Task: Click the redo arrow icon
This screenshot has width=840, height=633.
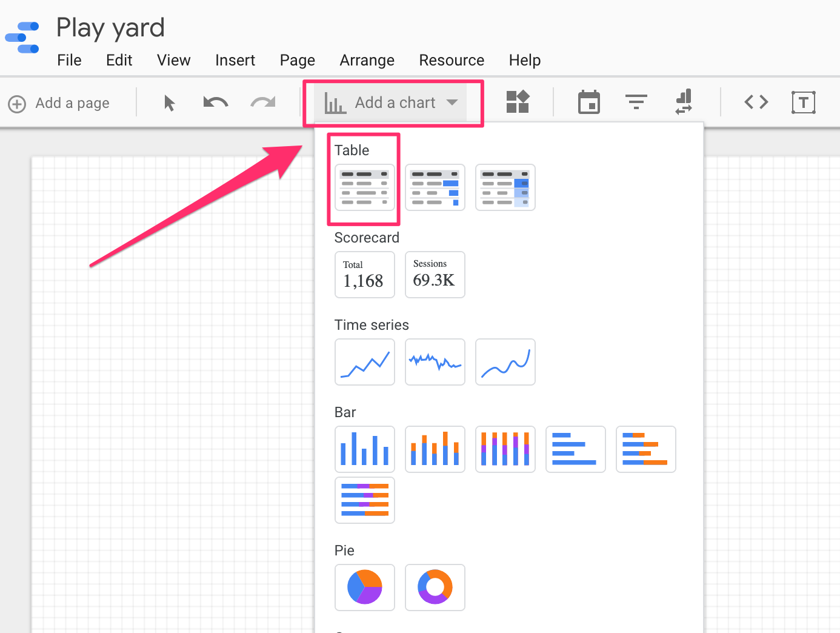Action: 262,102
